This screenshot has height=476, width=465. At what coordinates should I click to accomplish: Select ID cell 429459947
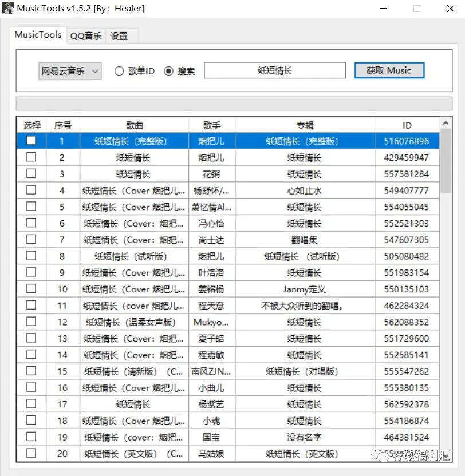tap(407, 157)
